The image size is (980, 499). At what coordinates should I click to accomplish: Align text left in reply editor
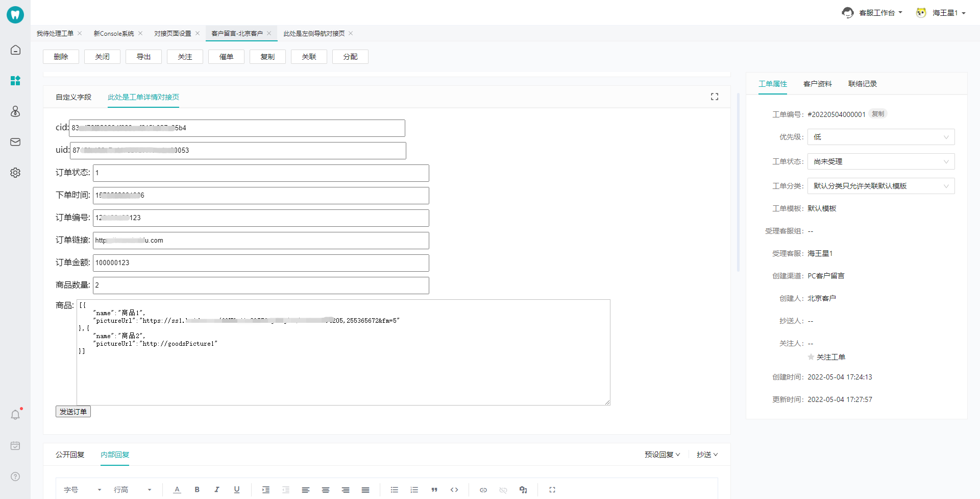tap(306, 490)
